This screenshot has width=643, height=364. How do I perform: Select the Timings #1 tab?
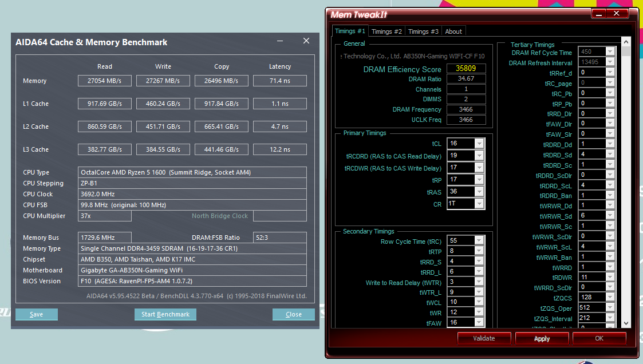click(350, 31)
